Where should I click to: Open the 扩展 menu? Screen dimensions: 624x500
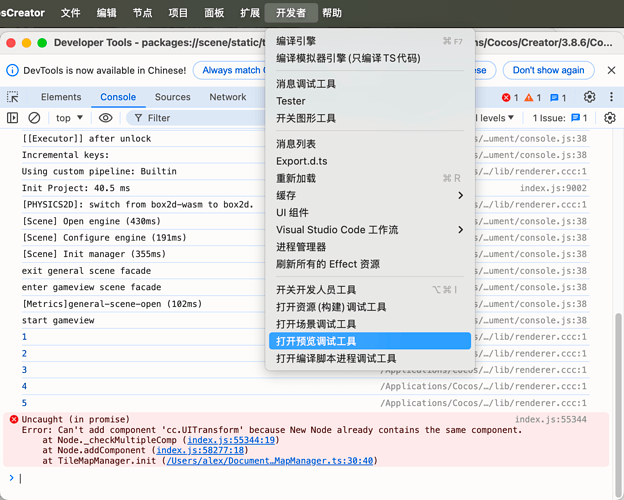click(x=250, y=13)
